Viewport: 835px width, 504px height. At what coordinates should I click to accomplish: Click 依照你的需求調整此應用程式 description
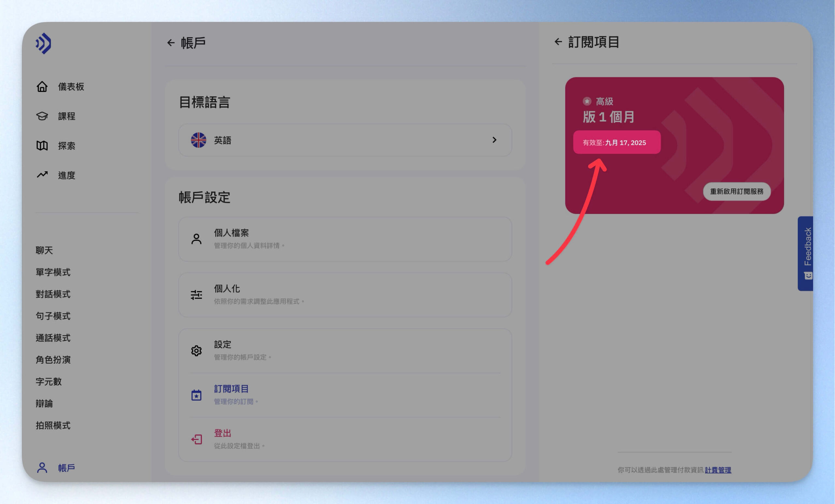click(259, 301)
